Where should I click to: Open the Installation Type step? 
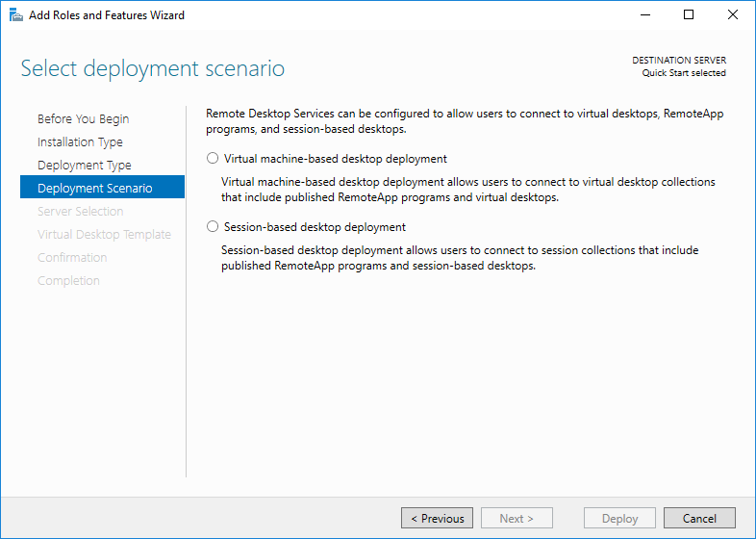80,141
